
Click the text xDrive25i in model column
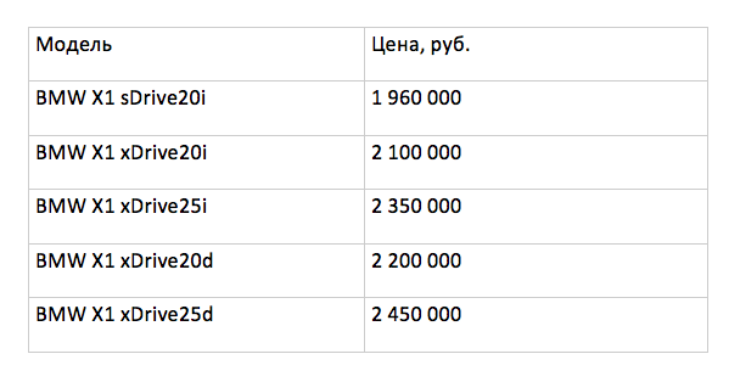point(163,207)
